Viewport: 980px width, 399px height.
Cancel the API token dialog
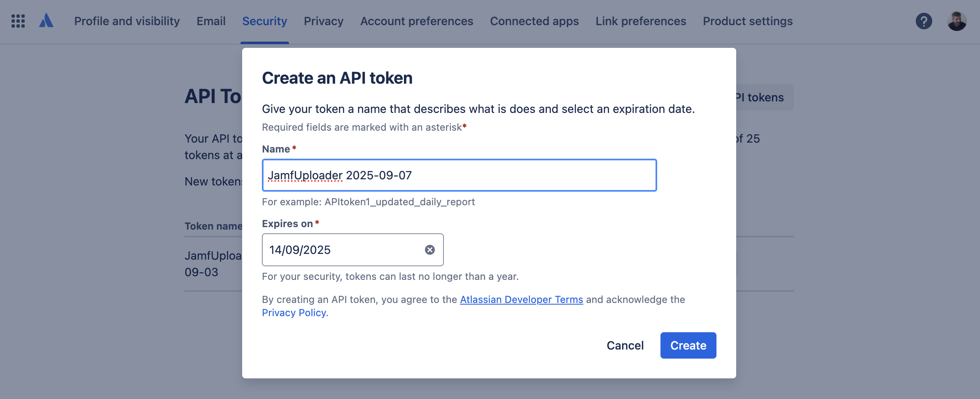(625, 345)
